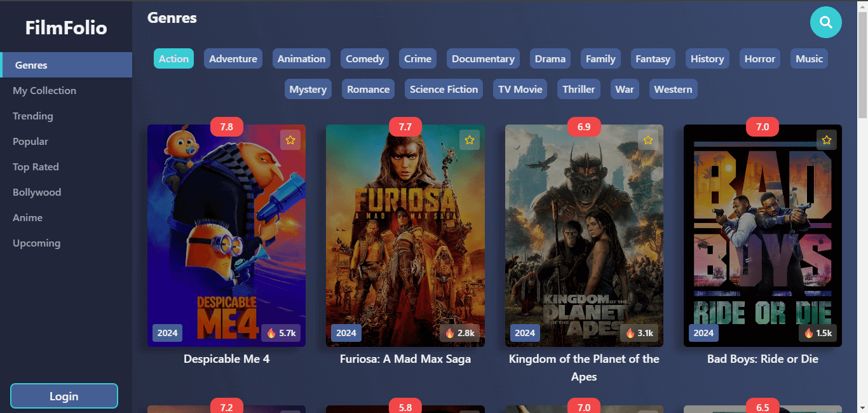The image size is (868, 413).
Task: Select the Drama genre filter
Action: click(x=550, y=58)
